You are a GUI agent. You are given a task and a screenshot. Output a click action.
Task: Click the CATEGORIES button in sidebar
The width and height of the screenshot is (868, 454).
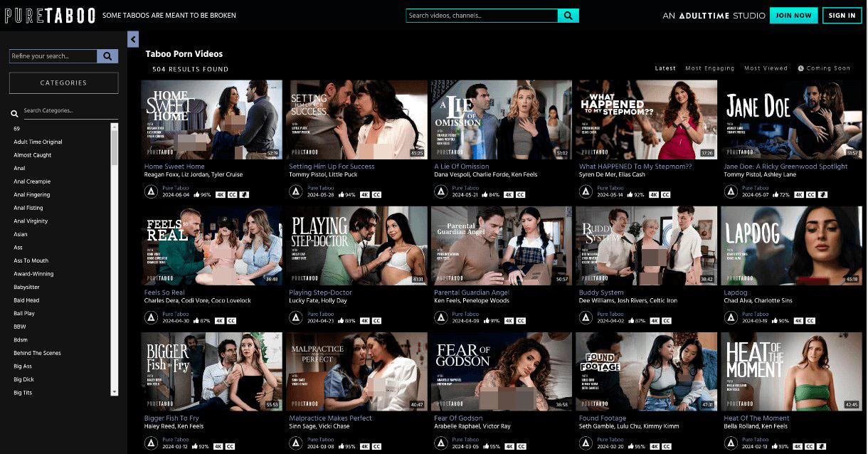click(x=63, y=83)
